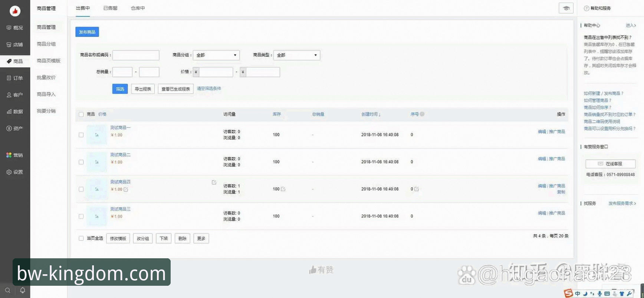The height and width of the screenshot is (298, 644).
Task: Click the Sogou input method S icon
Action: pos(568,294)
